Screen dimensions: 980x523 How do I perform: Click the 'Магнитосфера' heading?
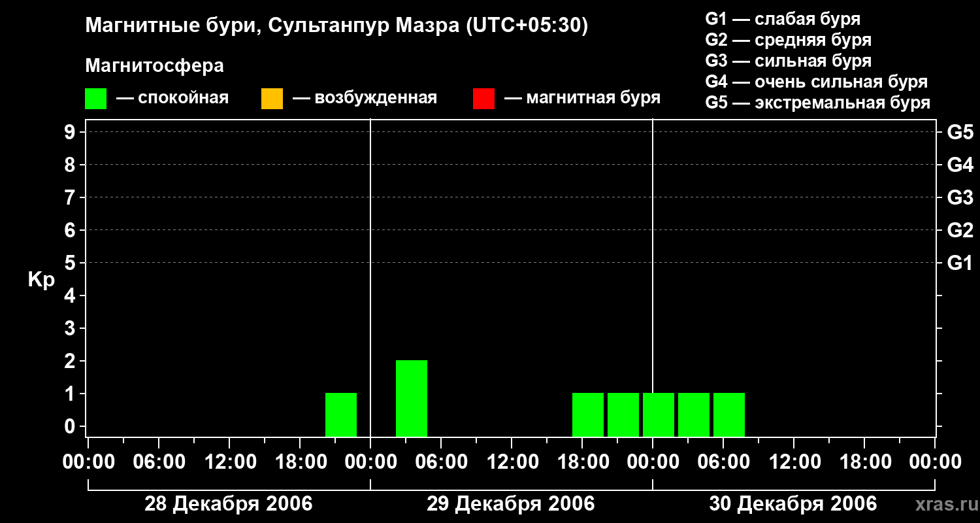point(154,66)
